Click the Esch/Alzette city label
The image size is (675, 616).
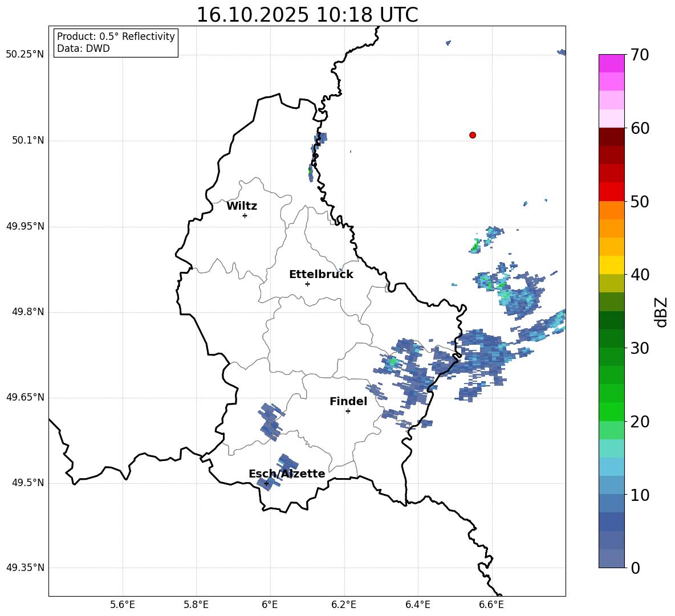[287, 474]
